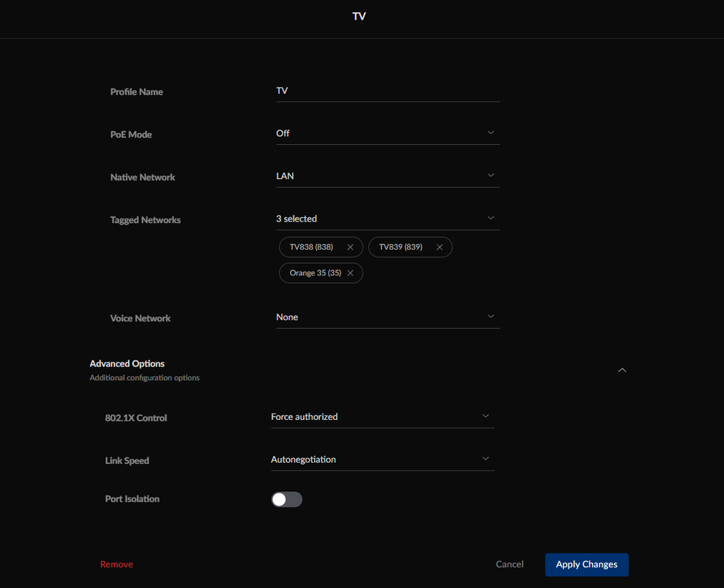Click the red Remove link
Screen dimensions: 724x588
pyautogui.click(x=117, y=564)
